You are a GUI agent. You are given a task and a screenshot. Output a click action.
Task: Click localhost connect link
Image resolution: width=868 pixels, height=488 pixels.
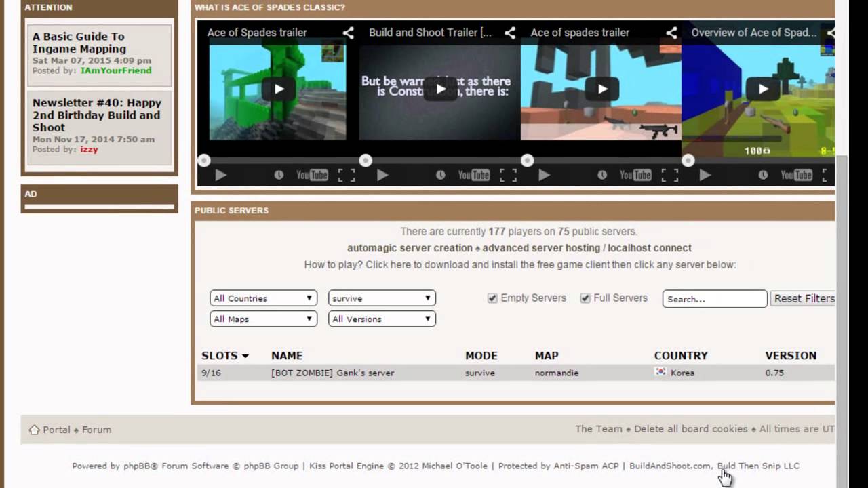tap(650, 248)
